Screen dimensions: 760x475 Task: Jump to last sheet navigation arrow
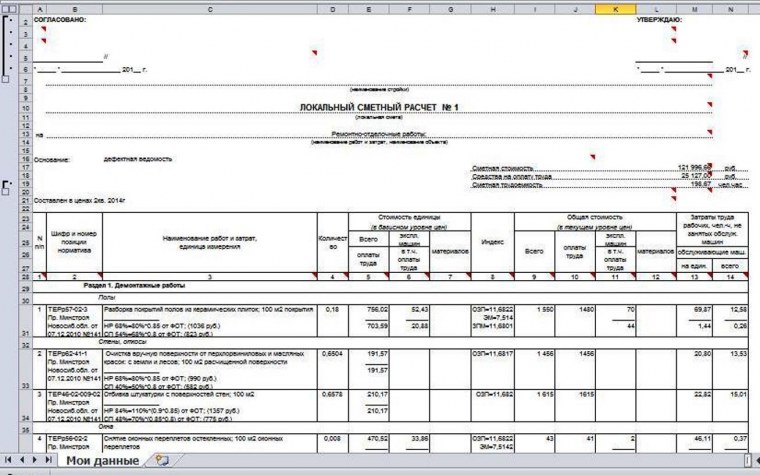tap(48, 460)
